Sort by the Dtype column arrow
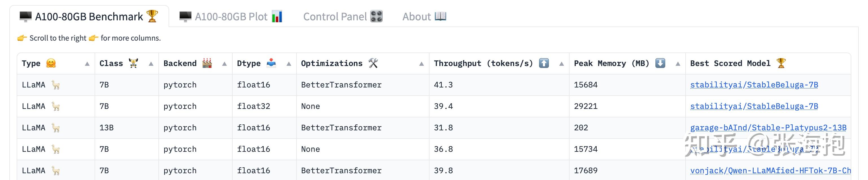Screen dimensions: 868x180 click(289, 64)
